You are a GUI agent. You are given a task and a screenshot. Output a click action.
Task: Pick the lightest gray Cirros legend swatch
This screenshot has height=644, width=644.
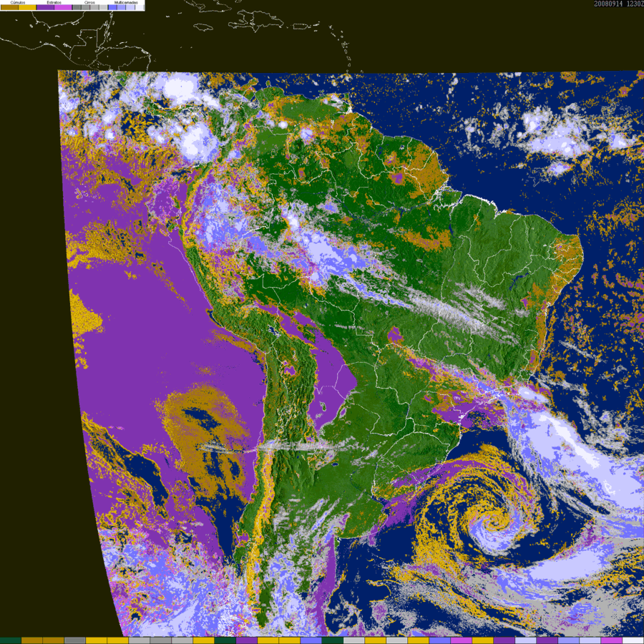(103, 7)
